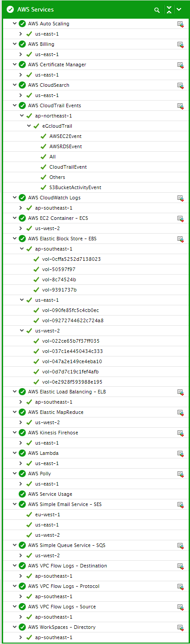Viewport: 190px width, 644px height.
Task: Expand ap-southeast-1 under AWS CloudWatch Logs
Action: [x=20, y=208]
